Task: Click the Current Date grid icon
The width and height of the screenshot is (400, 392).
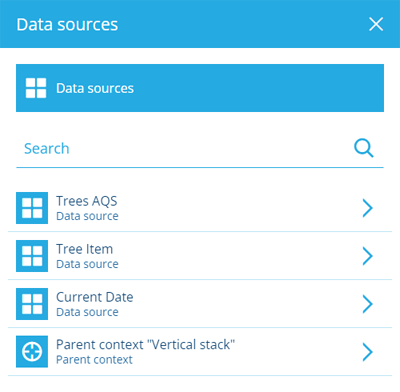Action: (x=32, y=304)
